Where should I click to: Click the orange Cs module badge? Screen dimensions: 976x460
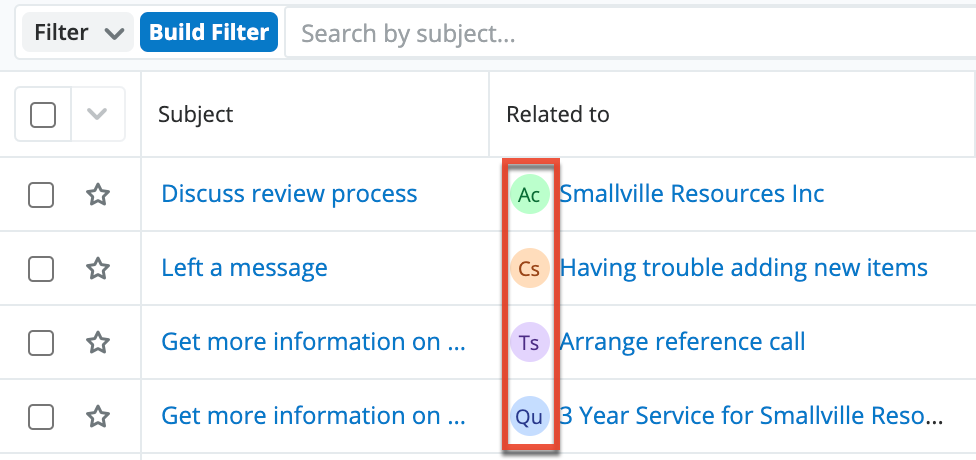(x=529, y=268)
